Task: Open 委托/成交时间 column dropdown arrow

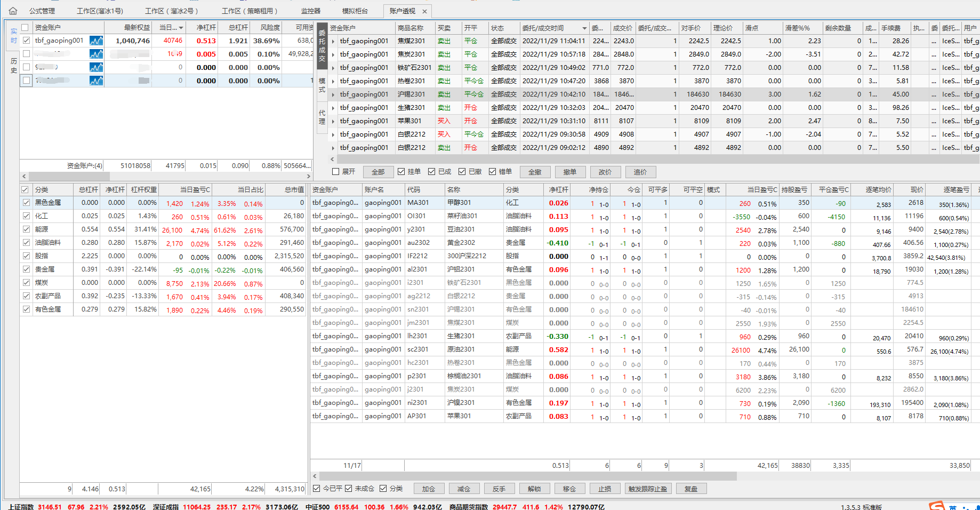Action: click(584, 28)
